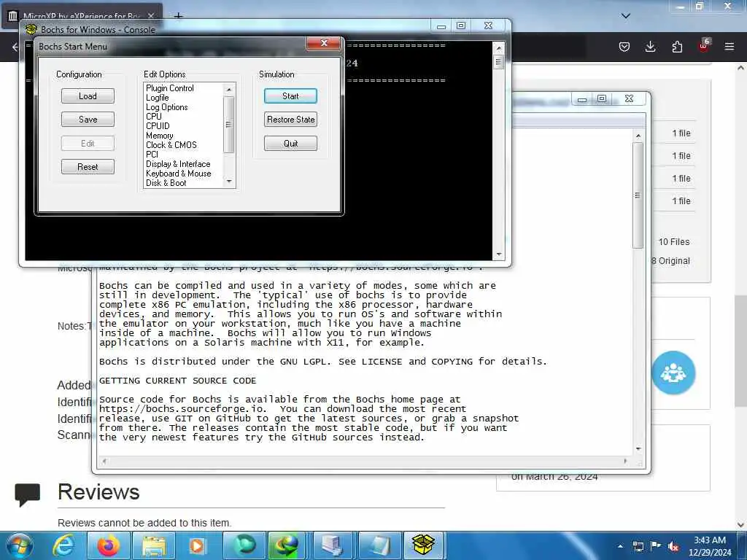This screenshot has height=560, width=747.
Task: Click Bochs console scroll-up arrow
Action: tap(499, 47)
